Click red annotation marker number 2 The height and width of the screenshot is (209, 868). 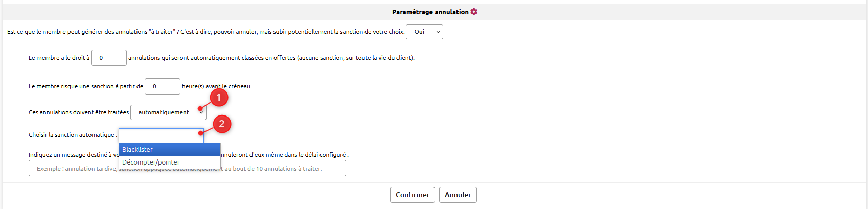pyautogui.click(x=222, y=124)
